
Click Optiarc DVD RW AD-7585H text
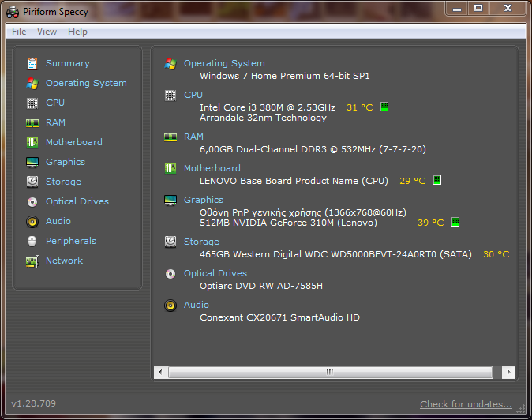[x=261, y=286]
